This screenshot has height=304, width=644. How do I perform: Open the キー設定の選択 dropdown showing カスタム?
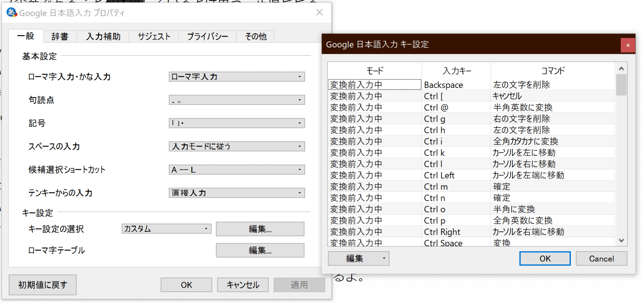point(167,229)
